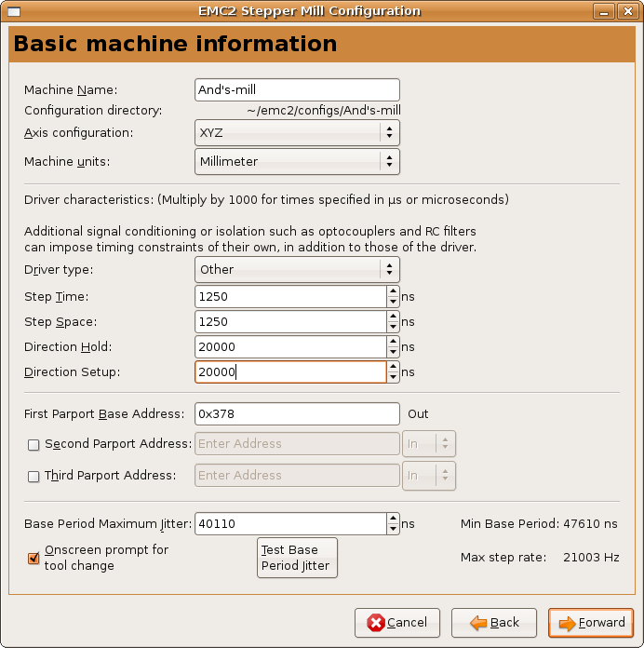Screen dimensions: 644x648
Task: Click the Direction Setup input field
Action: pos(290,371)
